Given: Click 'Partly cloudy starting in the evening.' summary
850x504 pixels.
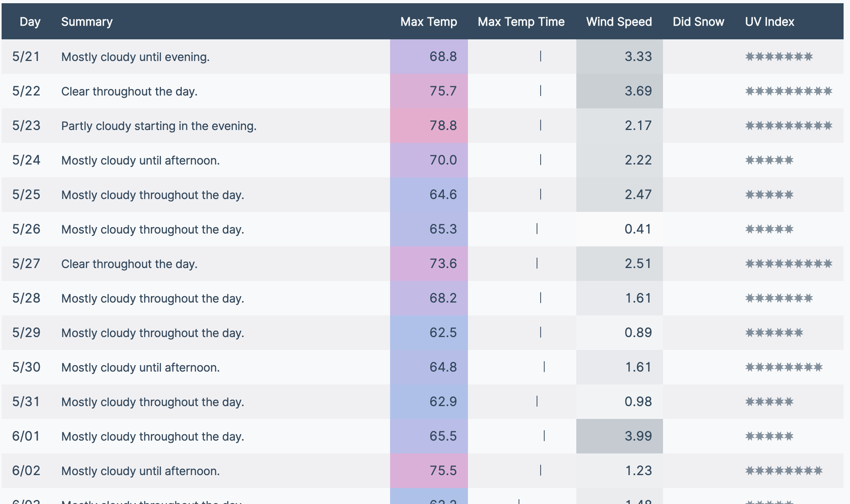Looking at the screenshot, I should (159, 126).
